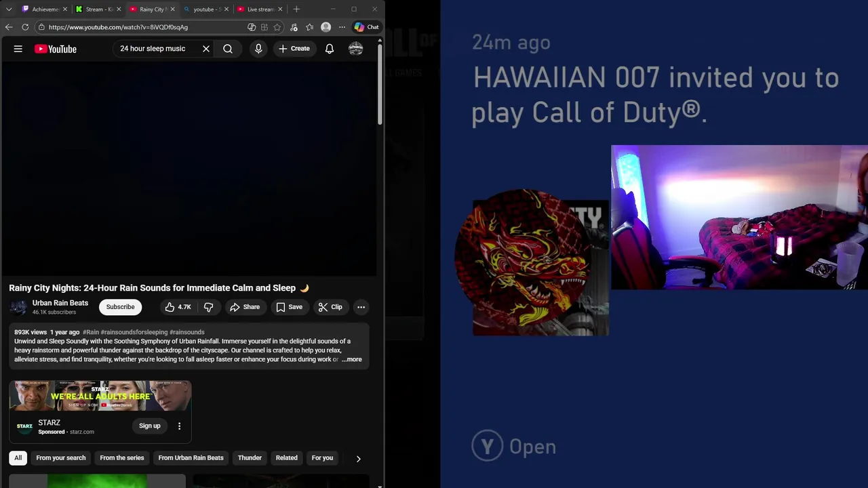Click the STARZ sponsor logo
Screen dimensions: 868x488
(24, 426)
